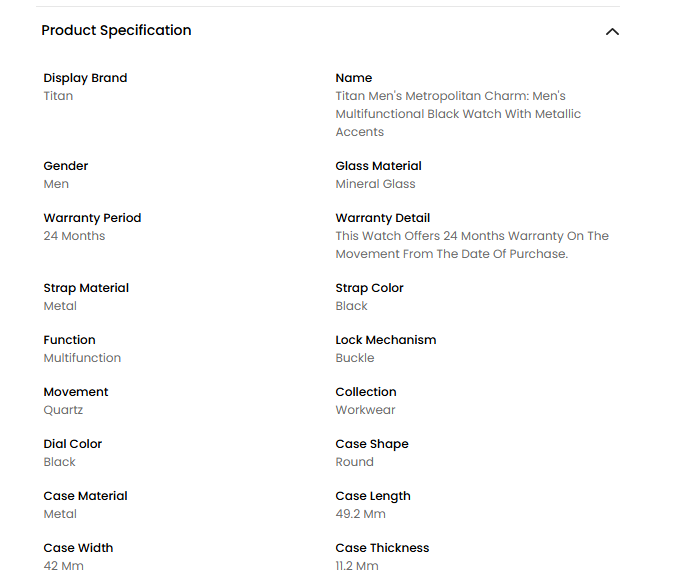Click the value 'Mineral Glass'
This screenshot has height=587, width=683.
tap(375, 184)
